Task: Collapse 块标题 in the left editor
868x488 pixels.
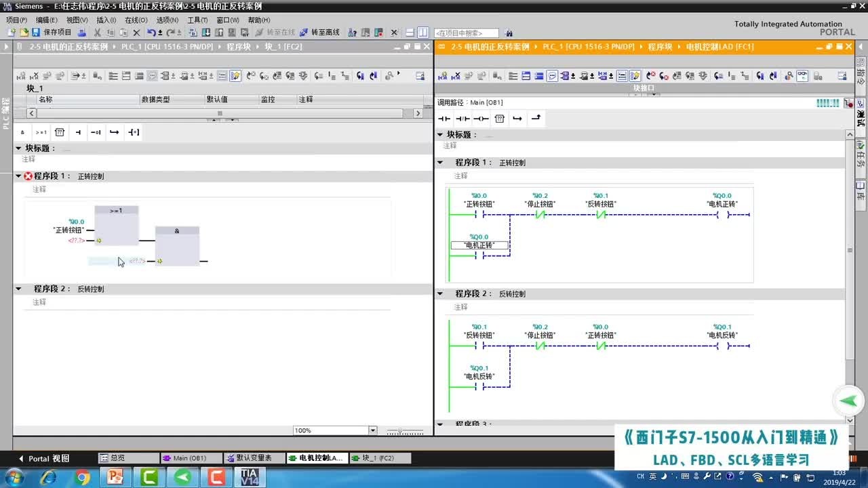Action: click(x=18, y=148)
